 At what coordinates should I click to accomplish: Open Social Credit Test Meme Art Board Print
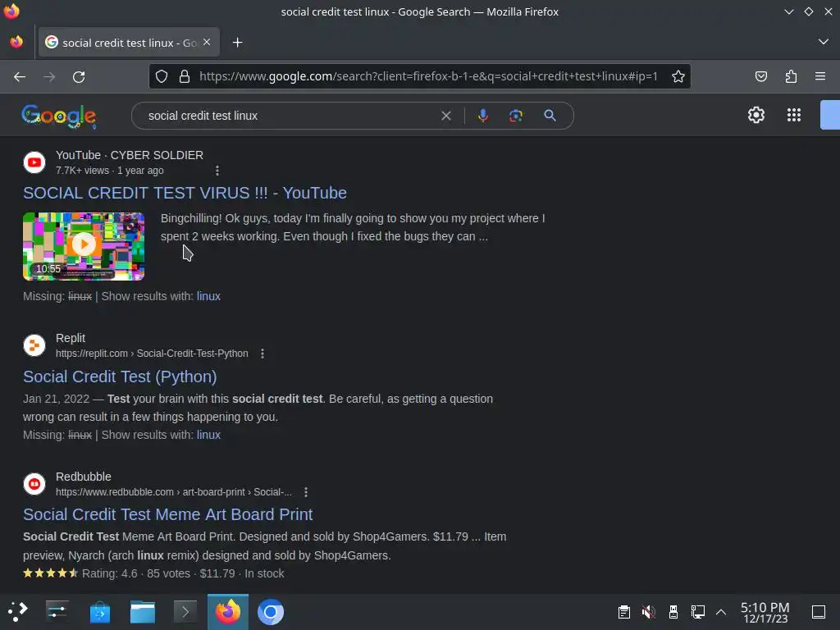pos(167,514)
